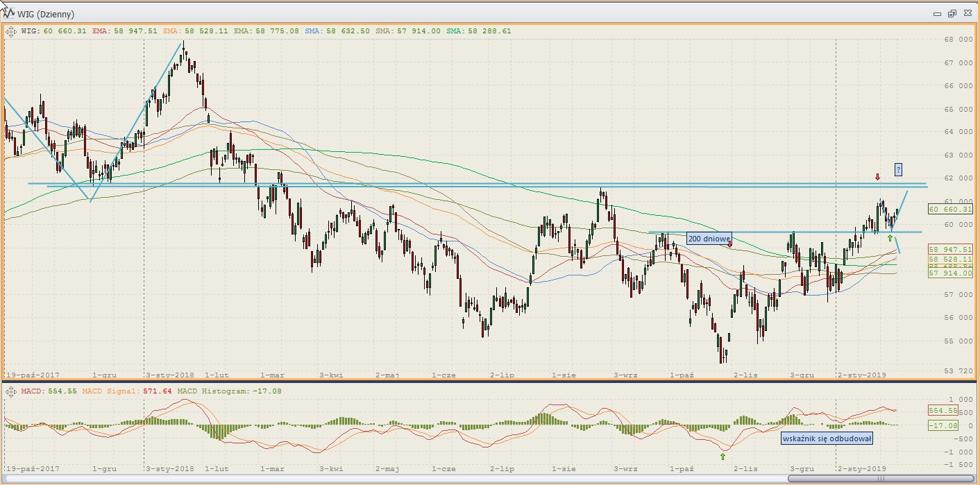Click the chart icon beside WIG (Dzienny) title

click(11, 13)
